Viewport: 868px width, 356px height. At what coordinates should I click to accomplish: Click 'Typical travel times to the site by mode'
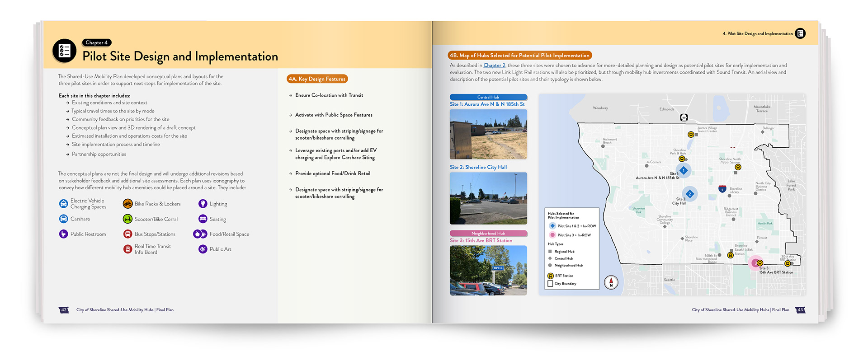113,111
